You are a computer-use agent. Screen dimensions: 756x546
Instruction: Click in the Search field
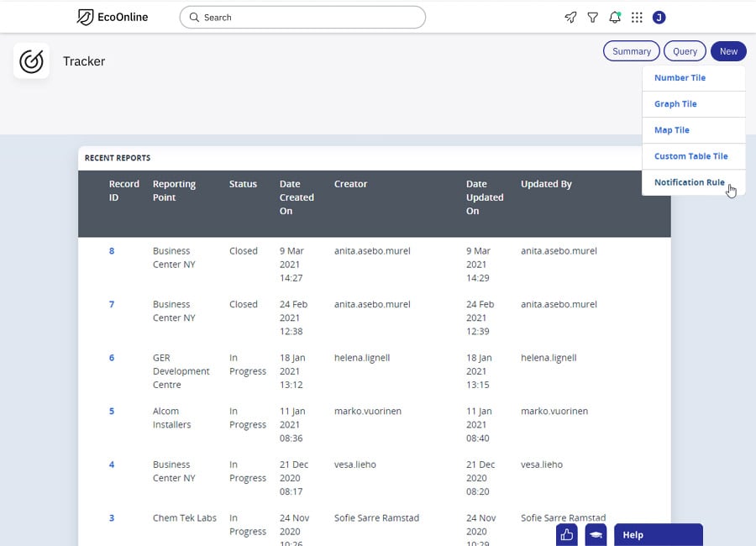pyautogui.click(x=302, y=17)
